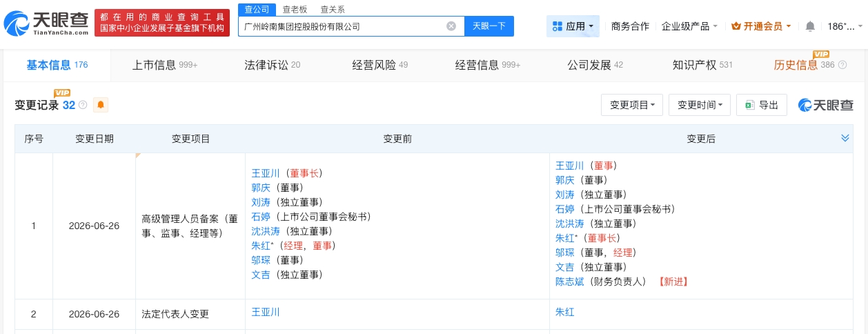Clear the search box with the X icon
868x334 pixels.
(451, 26)
